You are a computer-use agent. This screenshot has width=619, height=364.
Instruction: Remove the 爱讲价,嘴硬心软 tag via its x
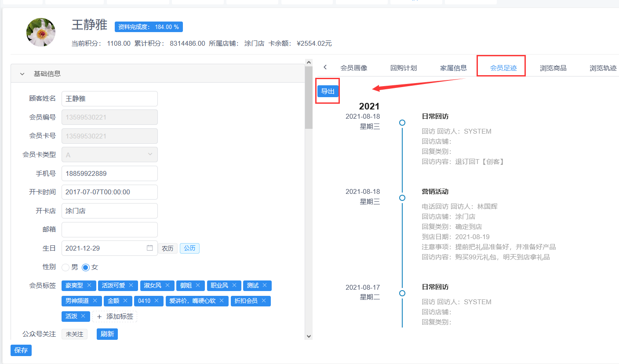(222, 301)
